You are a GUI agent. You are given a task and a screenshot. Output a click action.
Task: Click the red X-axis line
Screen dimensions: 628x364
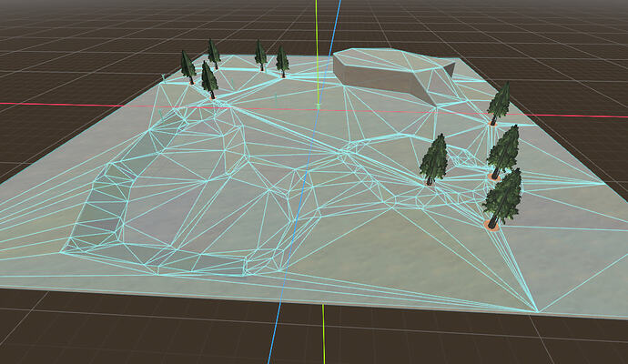(60, 105)
